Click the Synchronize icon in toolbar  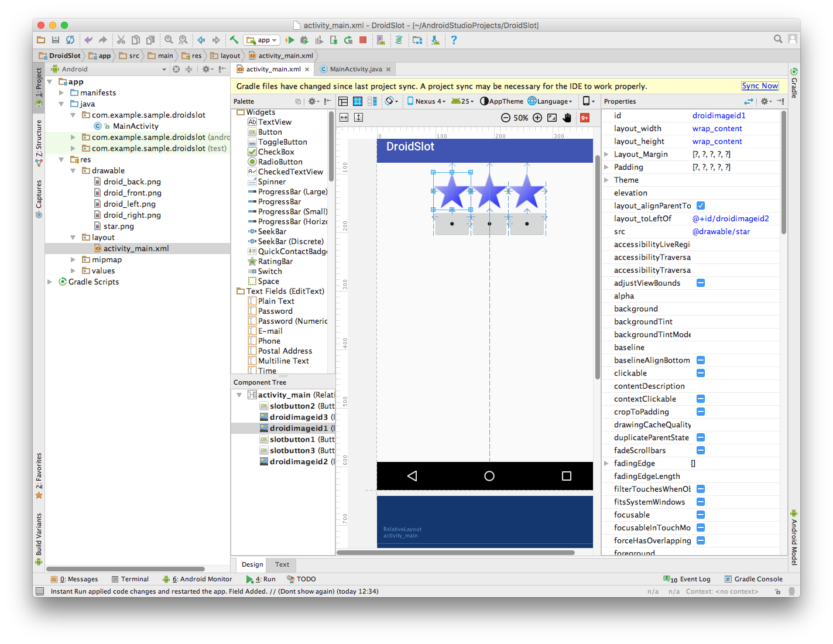[x=70, y=40]
